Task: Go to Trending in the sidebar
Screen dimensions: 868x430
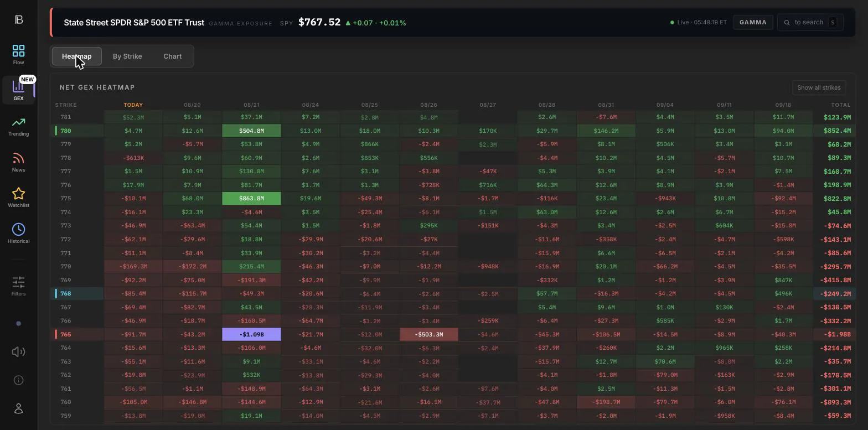Action: (x=18, y=126)
